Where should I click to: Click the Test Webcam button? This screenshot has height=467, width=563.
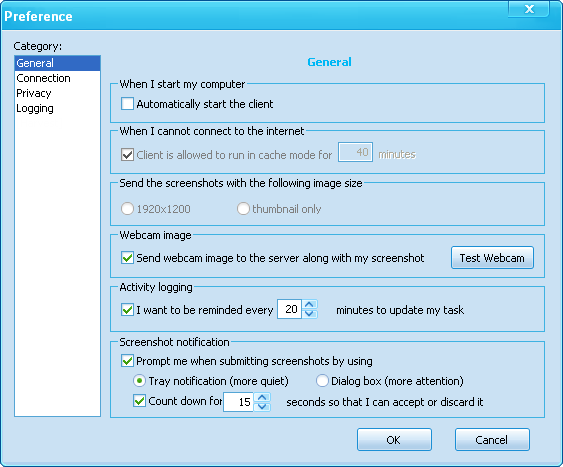coord(492,258)
